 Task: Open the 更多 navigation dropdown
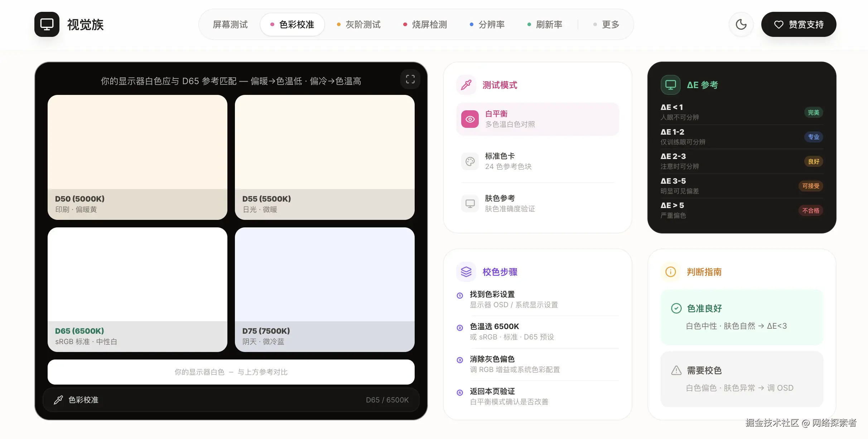606,24
